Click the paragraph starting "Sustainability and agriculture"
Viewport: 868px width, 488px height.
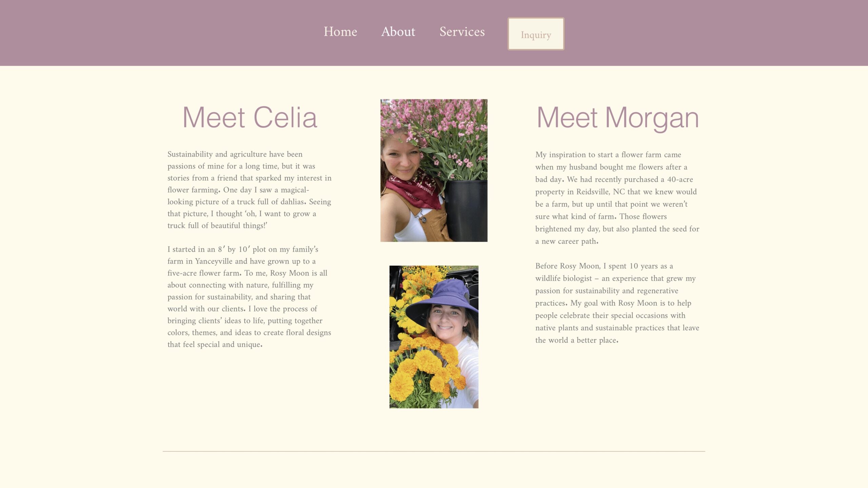pos(250,190)
